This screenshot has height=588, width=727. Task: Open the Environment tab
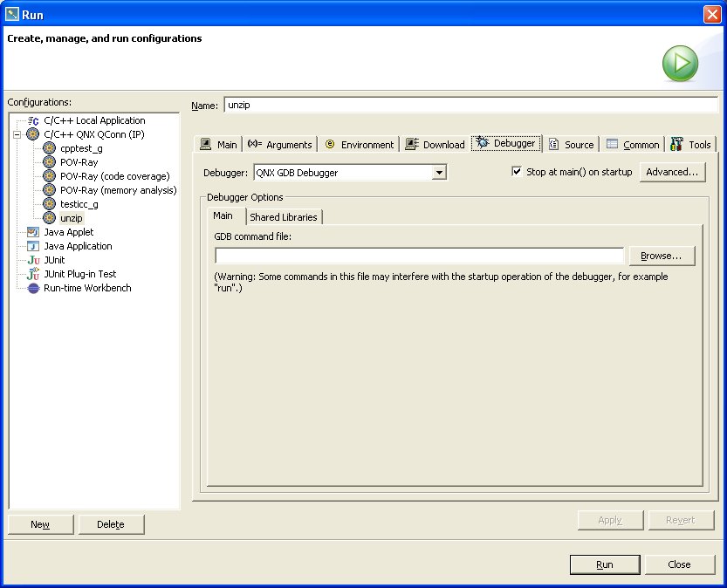point(359,144)
